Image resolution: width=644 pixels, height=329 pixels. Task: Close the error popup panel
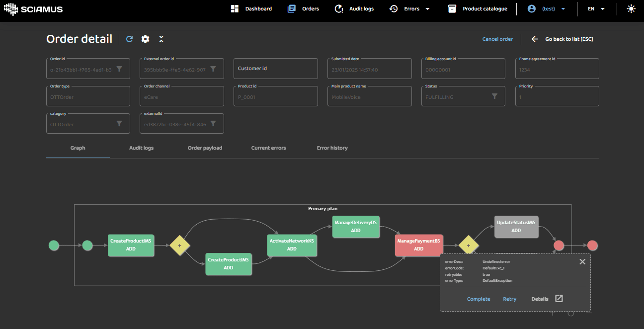pos(582,262)
